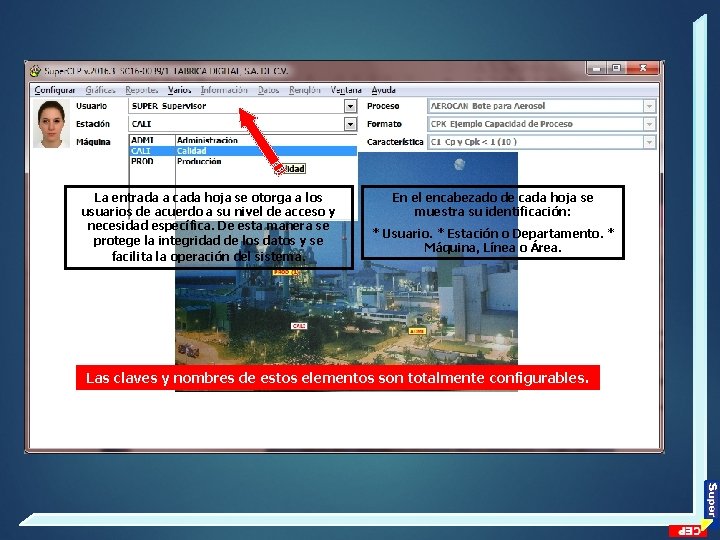Screen dimensions: 720x540
Task: Click the SuperCEP application icon in title bar
Action: coord(35,71)
